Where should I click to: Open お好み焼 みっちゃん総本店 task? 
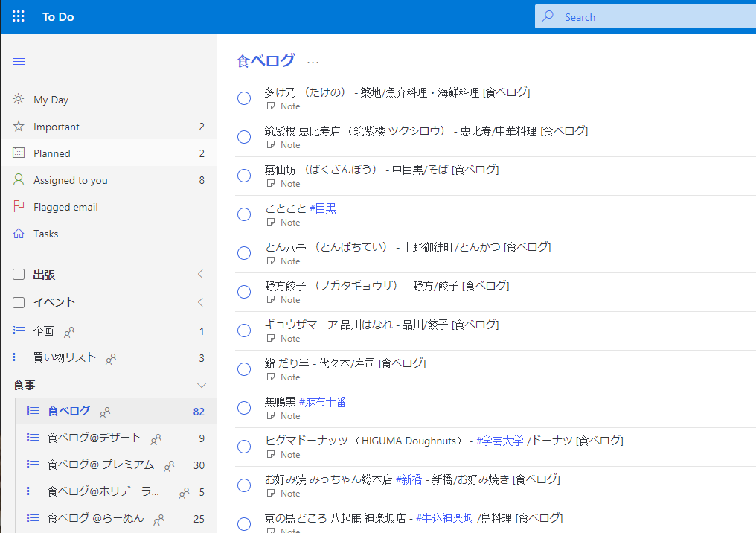tap(496, 485)
